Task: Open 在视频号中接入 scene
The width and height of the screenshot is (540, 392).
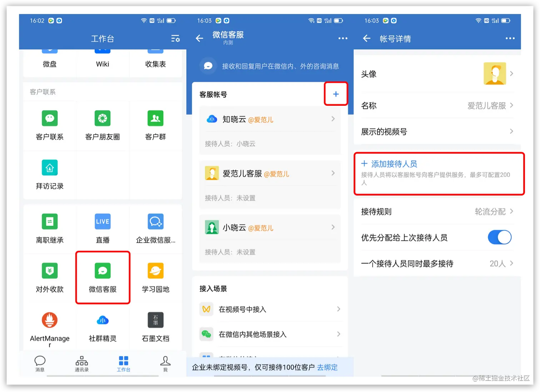Action: [270, 309]
